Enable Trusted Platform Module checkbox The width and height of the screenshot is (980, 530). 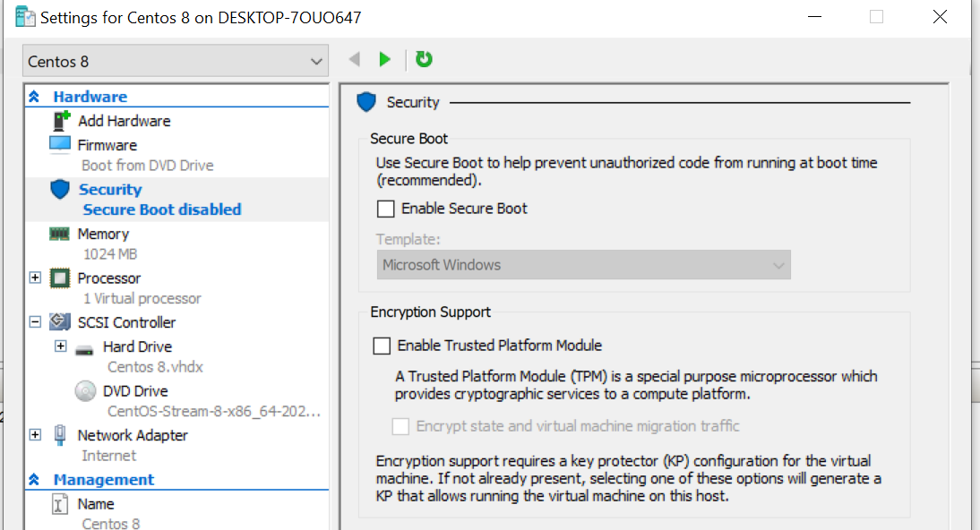(382, 346)
